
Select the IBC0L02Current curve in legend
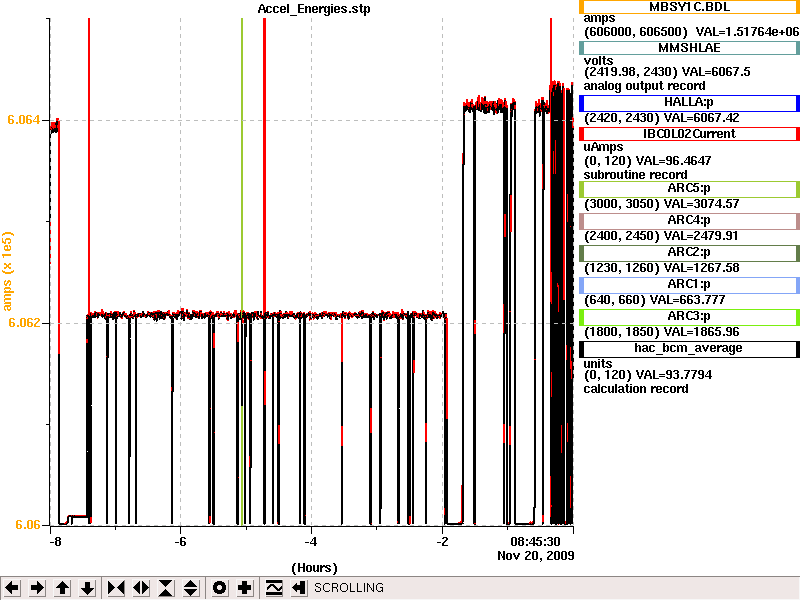689,134
